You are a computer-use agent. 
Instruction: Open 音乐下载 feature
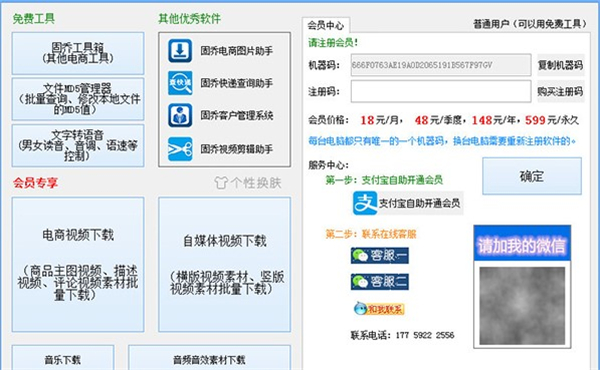click(x=63, y=358)
